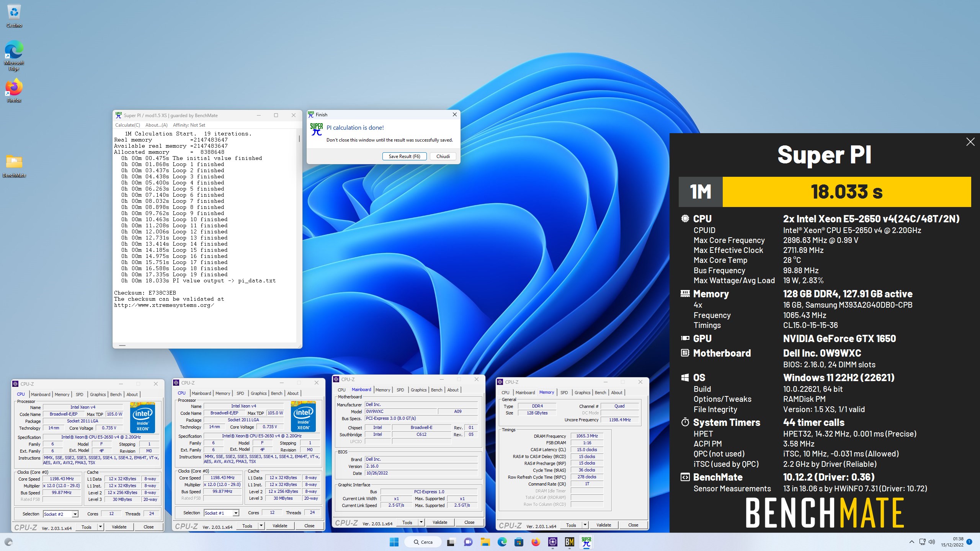The width and height of the screenshot is (980, 551).
Task: Click Tools button in Socket #2 CPU-Z
Action: pyautogui.click(x=87, y=527)
